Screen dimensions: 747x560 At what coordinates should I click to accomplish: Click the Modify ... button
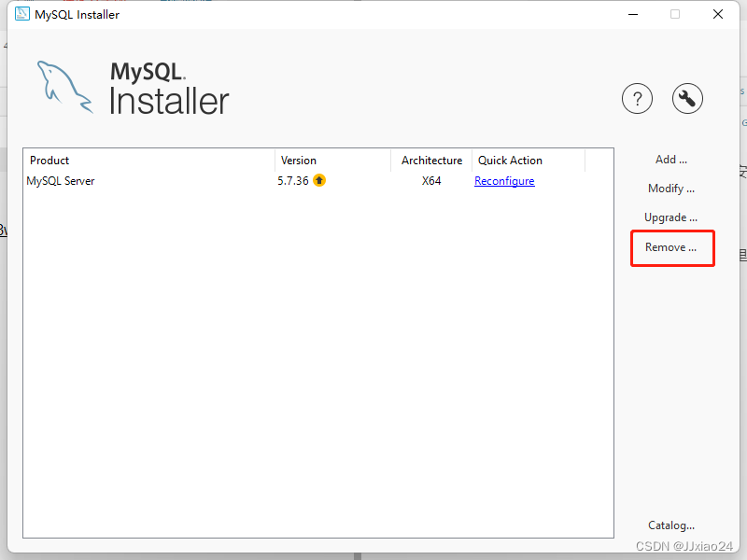pos(670,189)
